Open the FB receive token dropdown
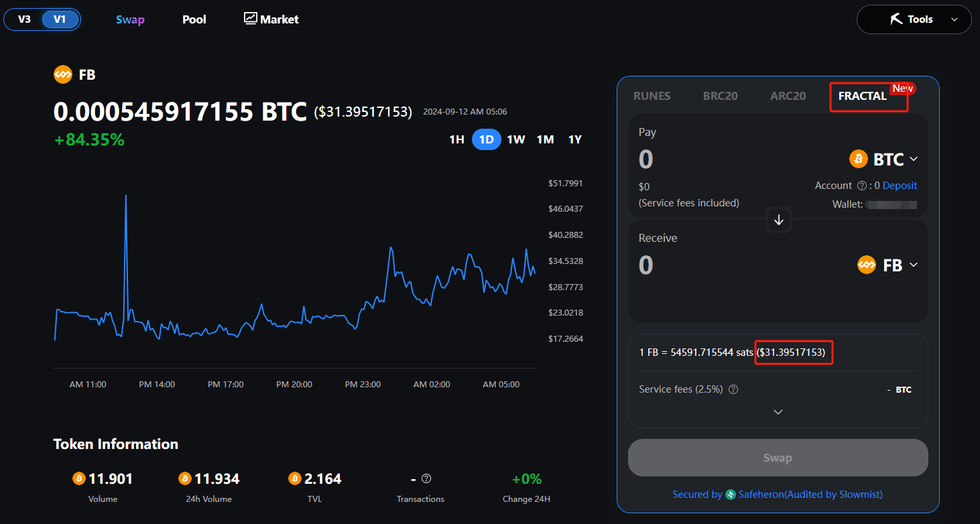 click(x=887, y=265)
